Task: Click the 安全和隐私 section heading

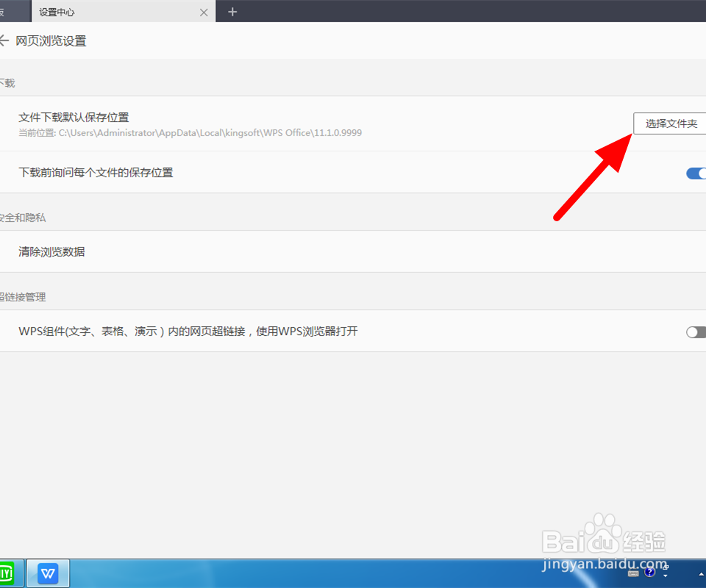Action: [23, 218]
